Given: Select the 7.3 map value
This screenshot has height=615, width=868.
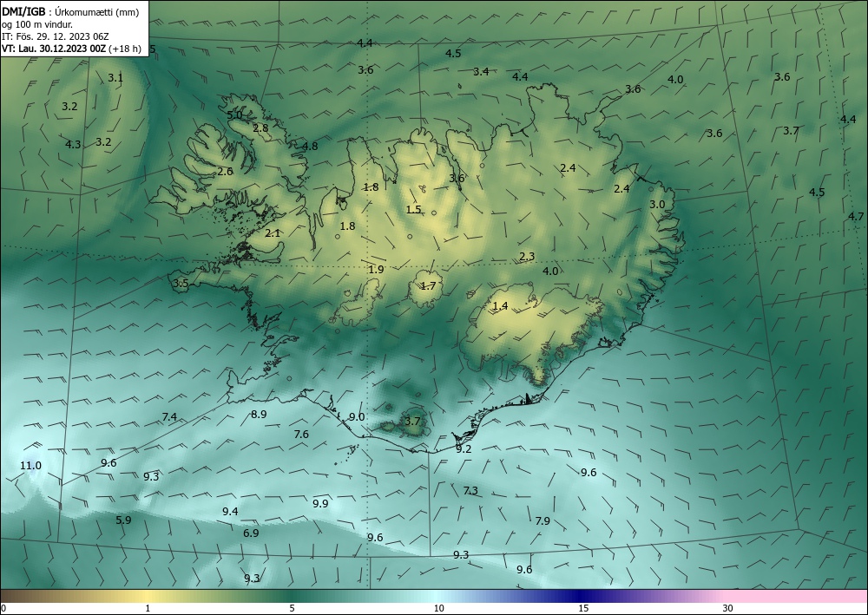Looking at the screenshot, I should pos(470,491).
